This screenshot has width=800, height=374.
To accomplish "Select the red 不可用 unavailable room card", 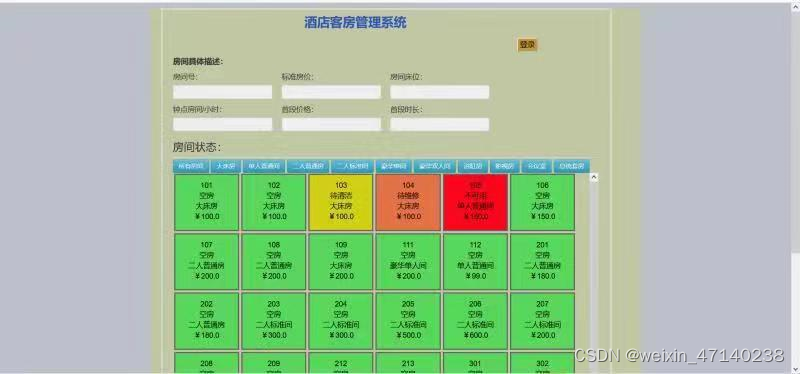I will point(476,202).
